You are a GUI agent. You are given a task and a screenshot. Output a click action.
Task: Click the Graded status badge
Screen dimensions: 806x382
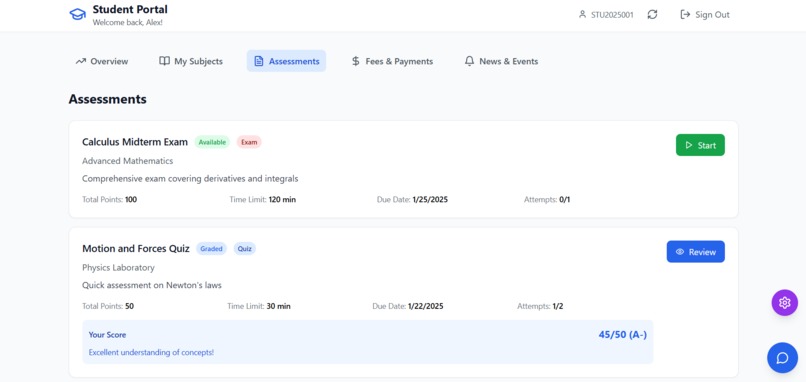tap(211, 249)
